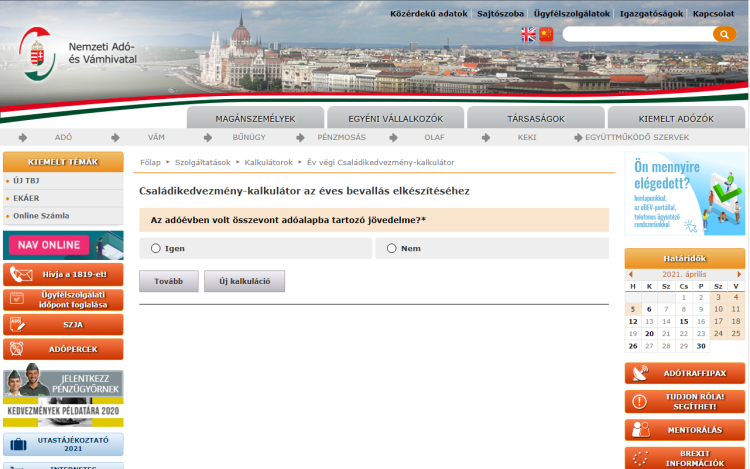The height and width of the screenshot is (469, 750).
Task: Click the Új kalkuláció button
Action: [x=244, y=281]
